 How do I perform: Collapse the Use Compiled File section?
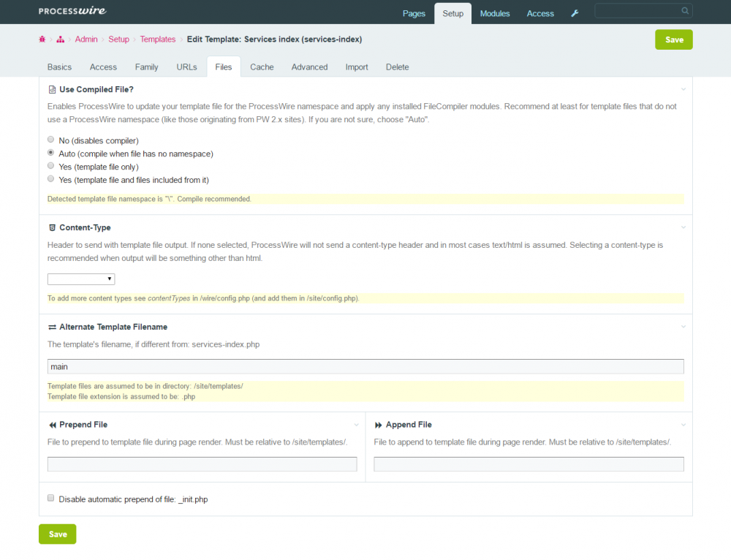pos(683,89)
